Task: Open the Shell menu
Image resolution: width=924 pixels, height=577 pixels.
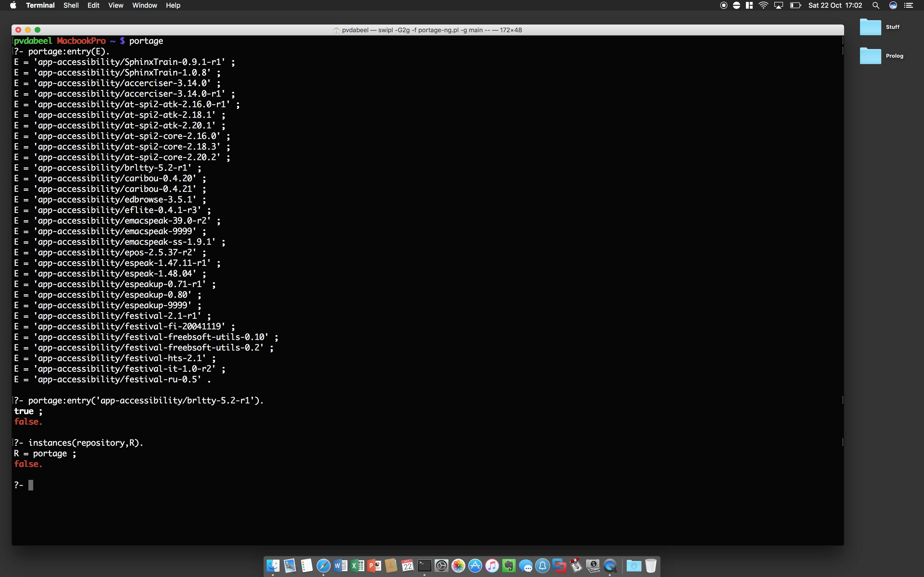Action: coord(71,5)
